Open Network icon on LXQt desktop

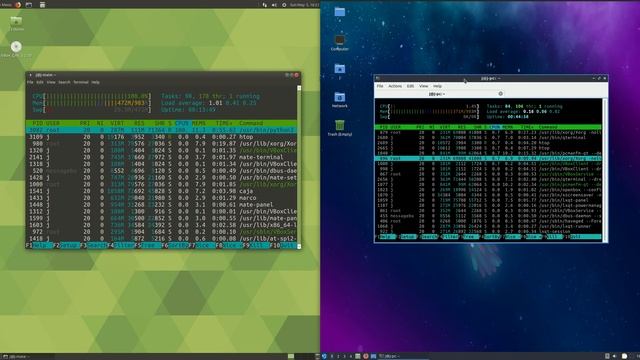[x=340, y=100]
